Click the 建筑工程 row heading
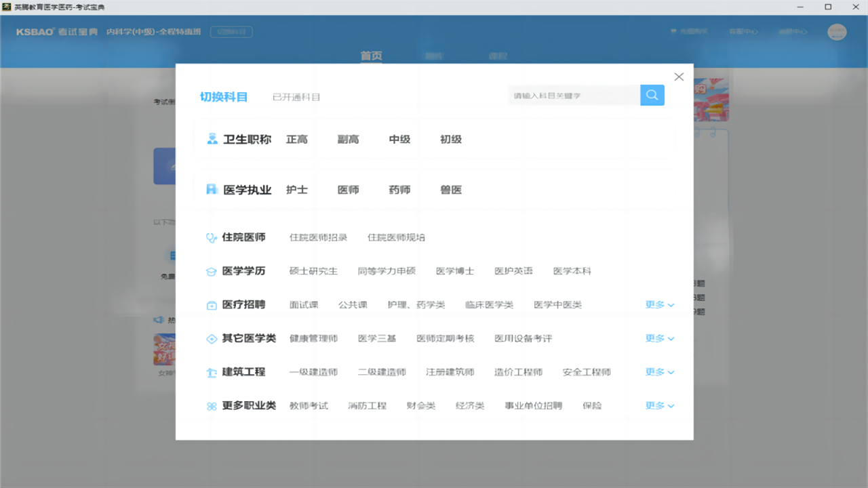This screenshot has height=488, width=868. click(x=243, y=372)
